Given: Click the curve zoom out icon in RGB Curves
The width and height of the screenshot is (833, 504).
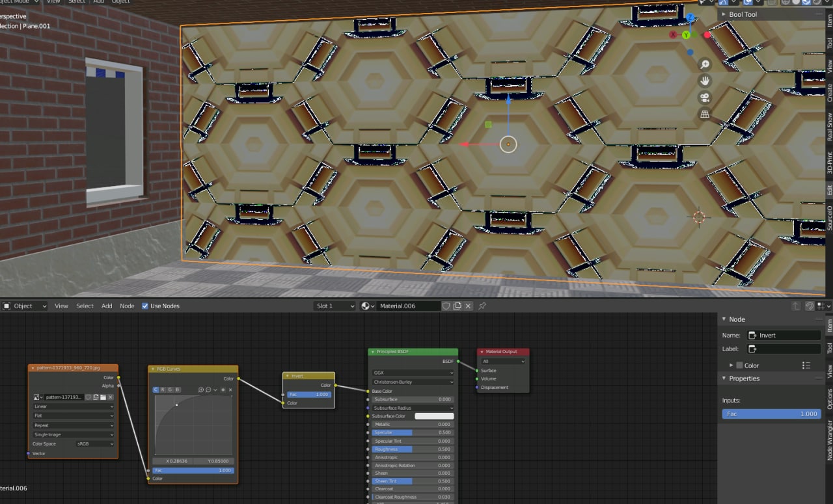Looking at the screenshot, I should (208, 390).
